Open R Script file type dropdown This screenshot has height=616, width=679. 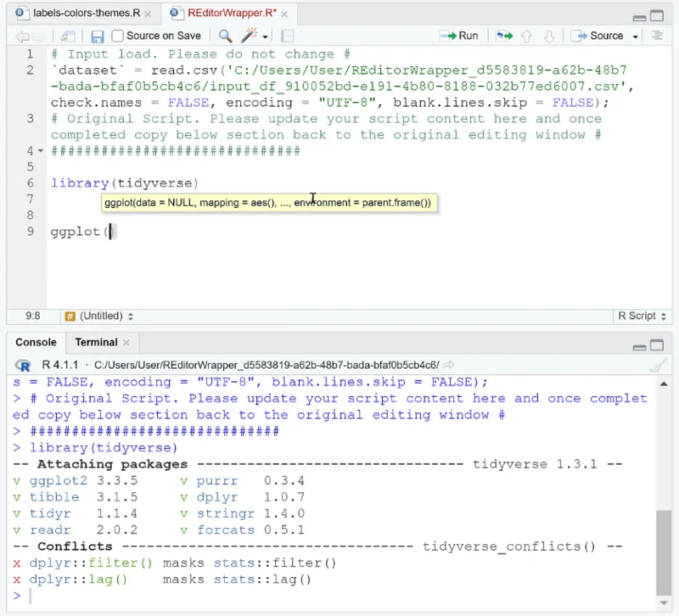(642, 316)
